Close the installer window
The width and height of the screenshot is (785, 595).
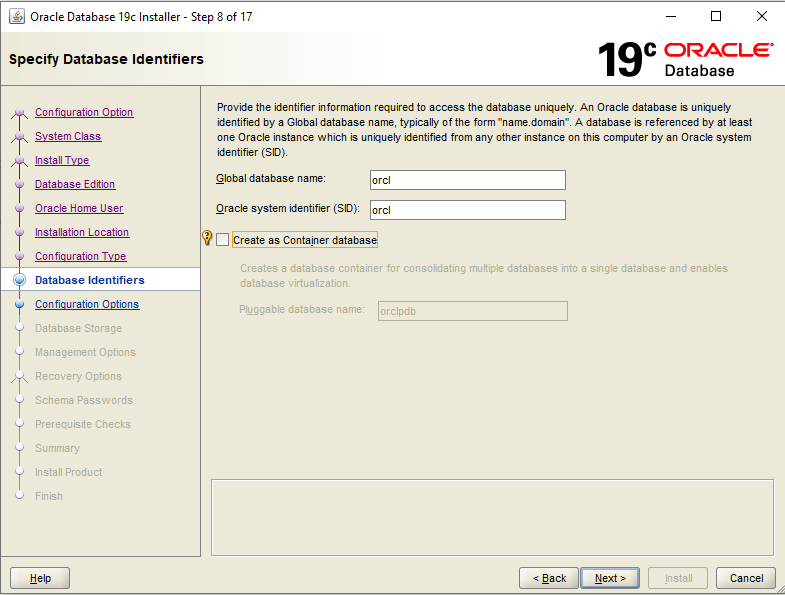coord(761,17)
